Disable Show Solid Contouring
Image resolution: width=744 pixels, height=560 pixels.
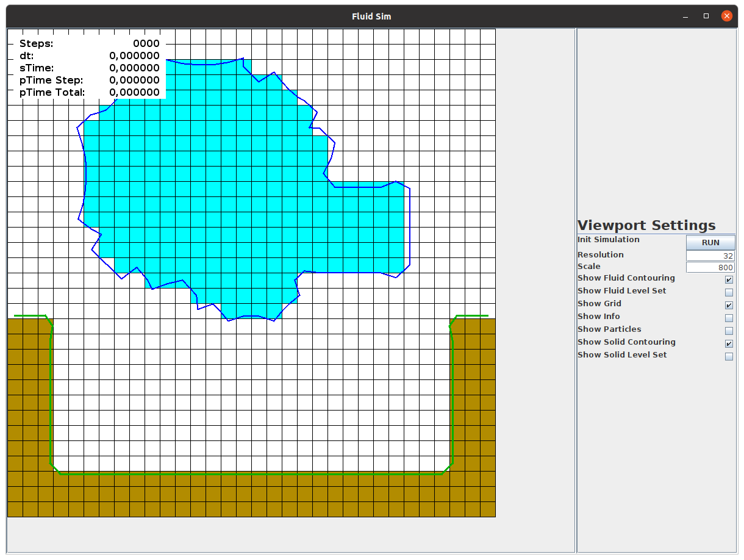[729, 343]
